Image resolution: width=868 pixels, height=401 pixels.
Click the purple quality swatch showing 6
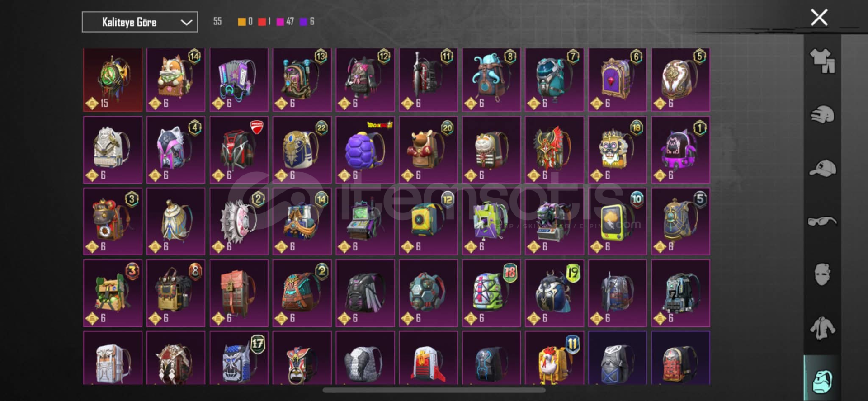(x=307, y=21)
